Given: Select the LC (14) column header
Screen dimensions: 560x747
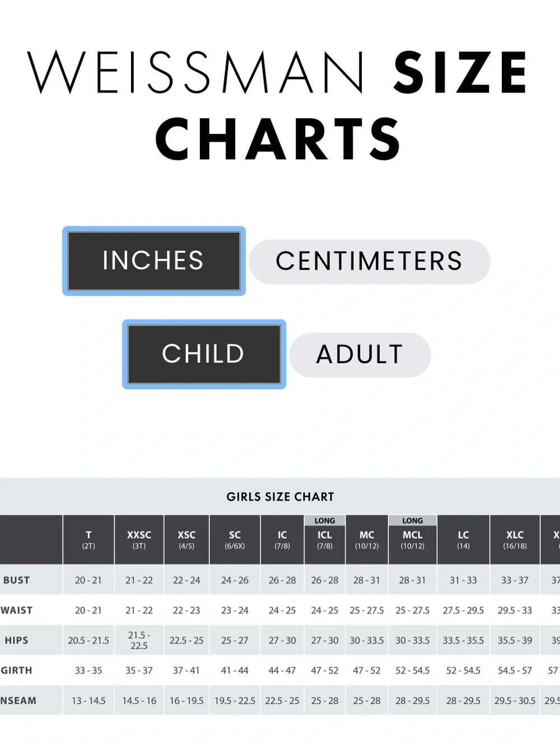Looking at the screenshot, I should click(x=463, y=540).
